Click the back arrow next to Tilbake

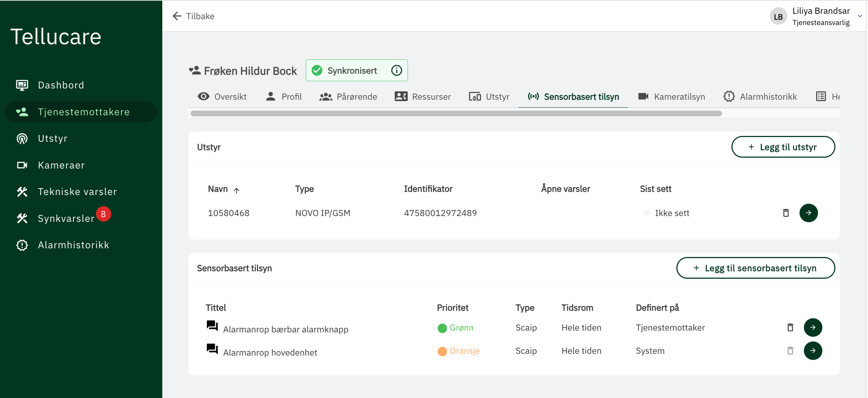pyautogui.click(x=177, y=16)
